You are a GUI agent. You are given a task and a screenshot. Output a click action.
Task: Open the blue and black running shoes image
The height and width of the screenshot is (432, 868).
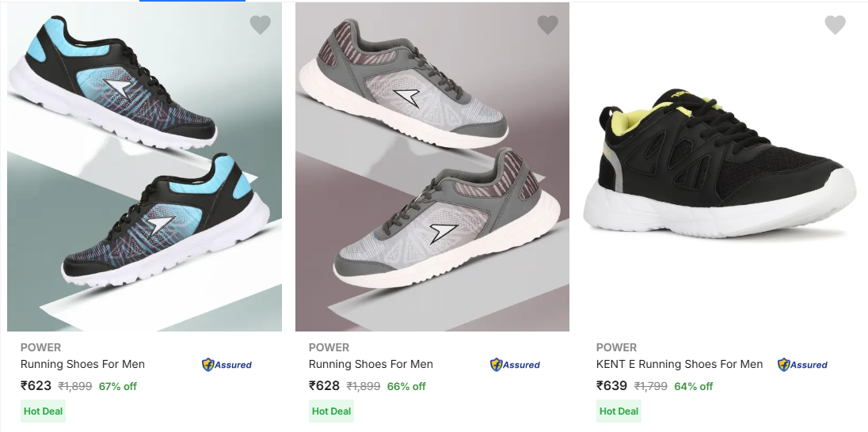(144, 166)
